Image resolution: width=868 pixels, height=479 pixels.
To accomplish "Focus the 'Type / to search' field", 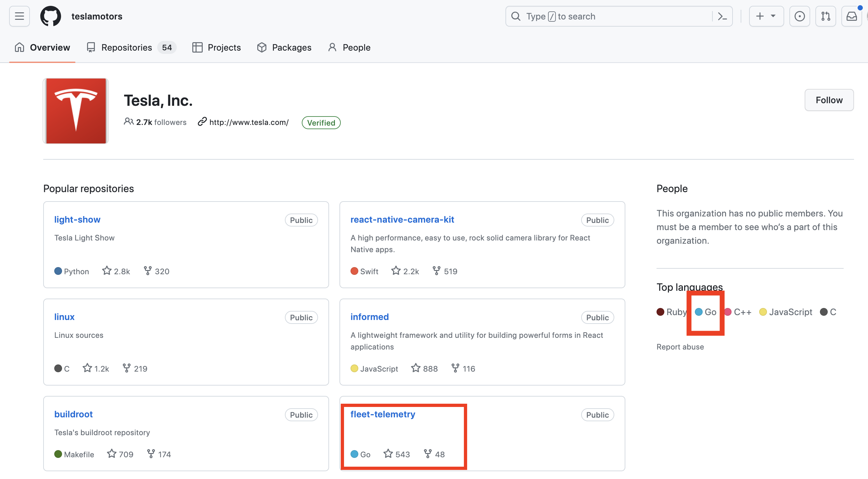I will point(619,16).
